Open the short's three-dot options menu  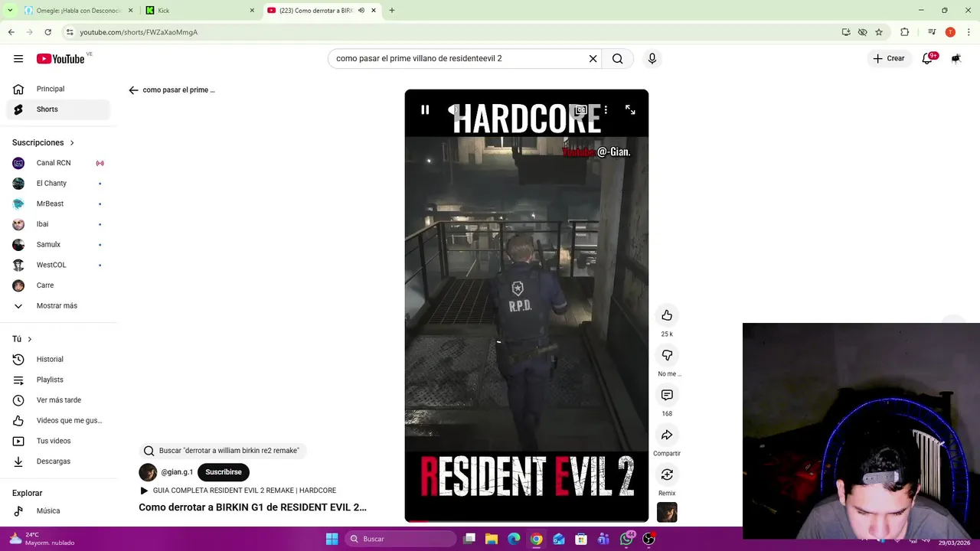pos(606,110)
